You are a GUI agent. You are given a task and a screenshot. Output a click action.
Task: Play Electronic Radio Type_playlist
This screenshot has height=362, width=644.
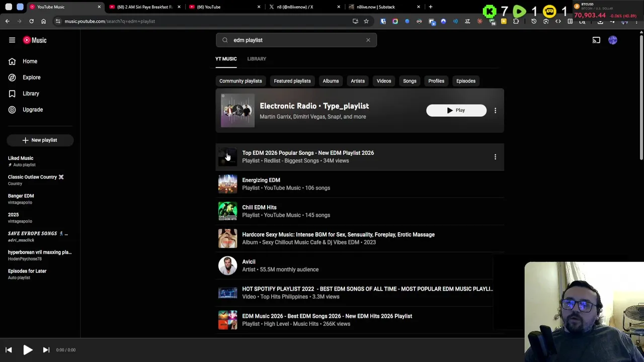[456, 110]
